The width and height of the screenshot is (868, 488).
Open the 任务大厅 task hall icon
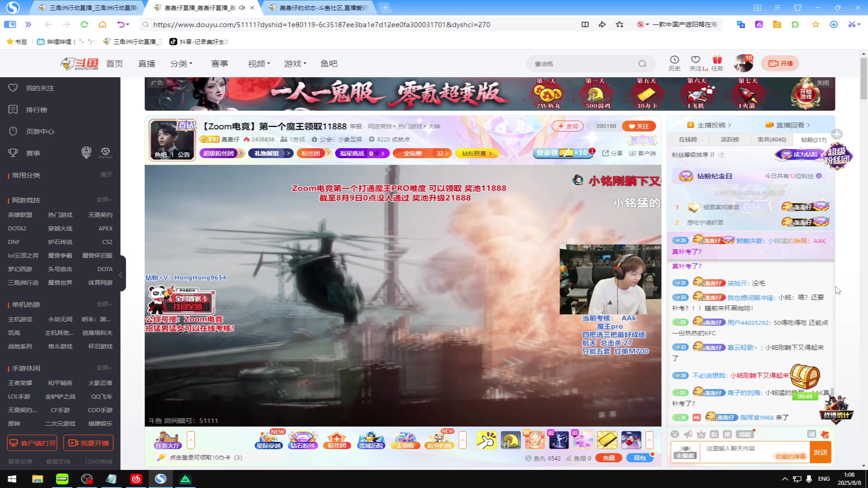tap(167, 440)
